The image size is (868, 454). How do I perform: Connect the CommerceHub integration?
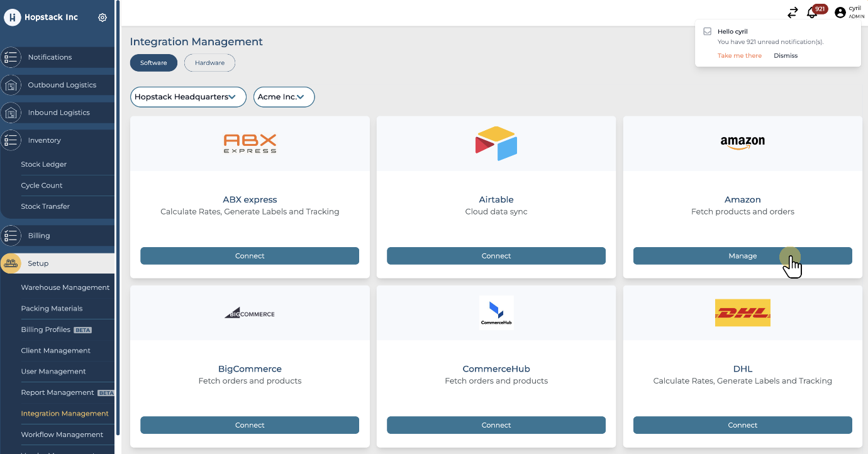[x=496, y=425]
